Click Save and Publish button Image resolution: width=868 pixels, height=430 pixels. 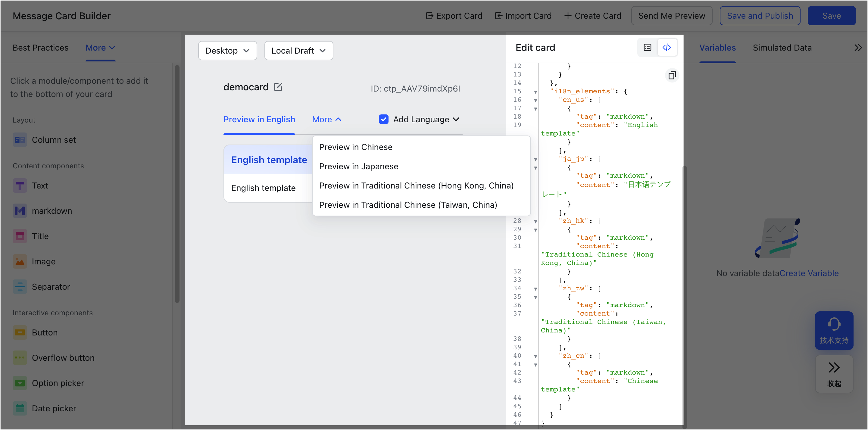[760, 16]
